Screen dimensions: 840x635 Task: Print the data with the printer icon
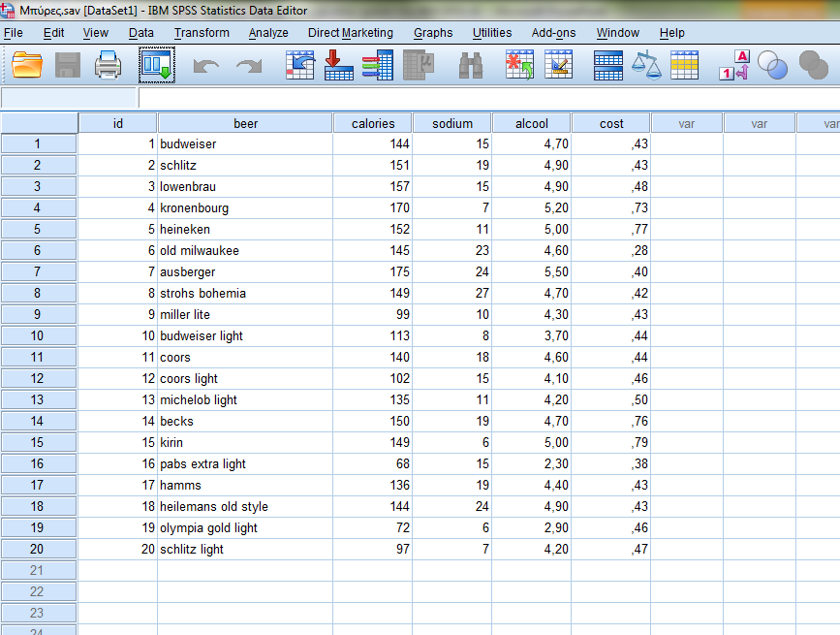pyautogui.click(x=108, y=65)
